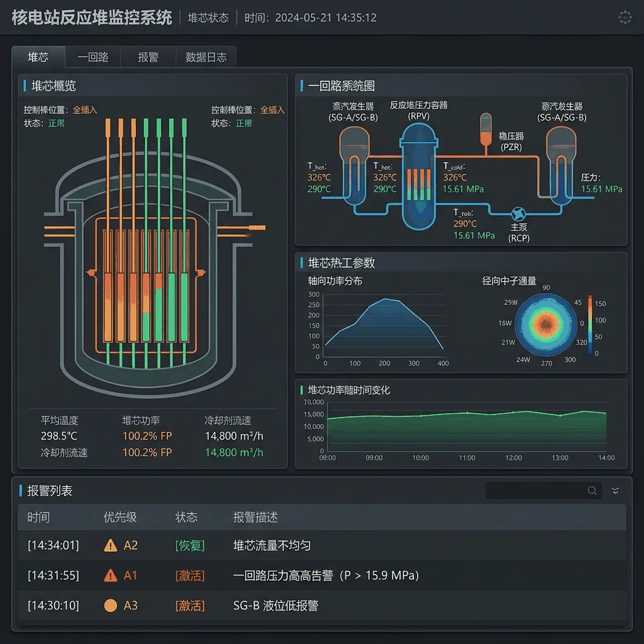The image size is (644, 644).
Task: Focus the alarm list search field
Action: coord(543,491)
